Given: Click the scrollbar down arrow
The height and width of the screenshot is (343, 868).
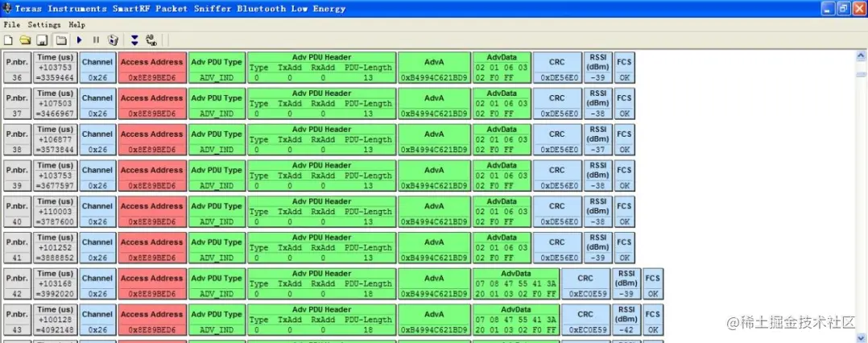Looking at the screenshot, I should pos(861,337).
